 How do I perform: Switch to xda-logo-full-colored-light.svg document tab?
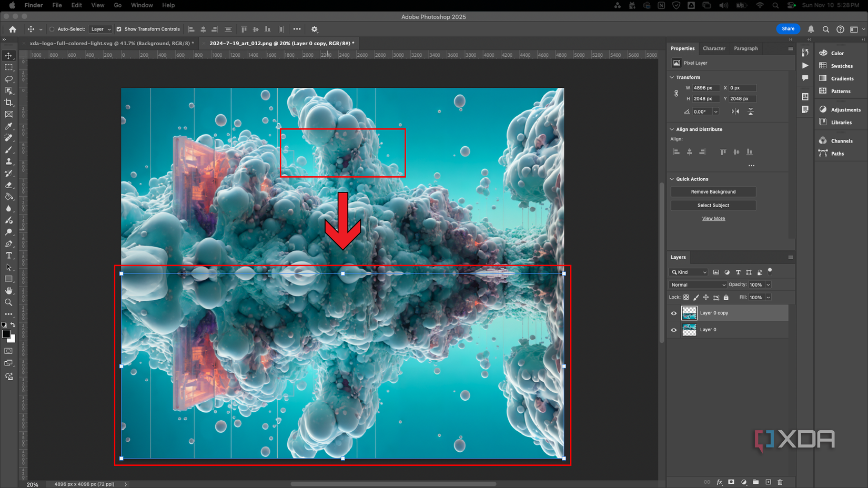tap(112, 43)
